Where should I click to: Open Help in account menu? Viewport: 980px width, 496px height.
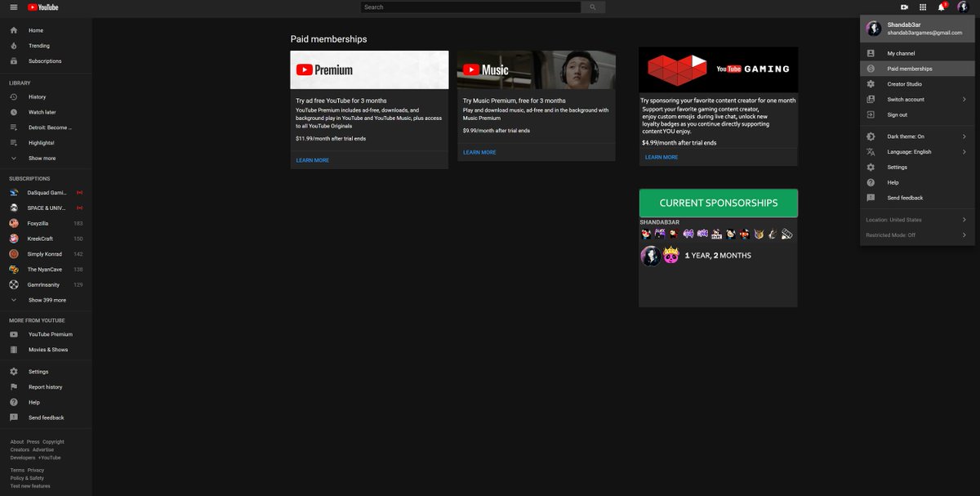917,182
